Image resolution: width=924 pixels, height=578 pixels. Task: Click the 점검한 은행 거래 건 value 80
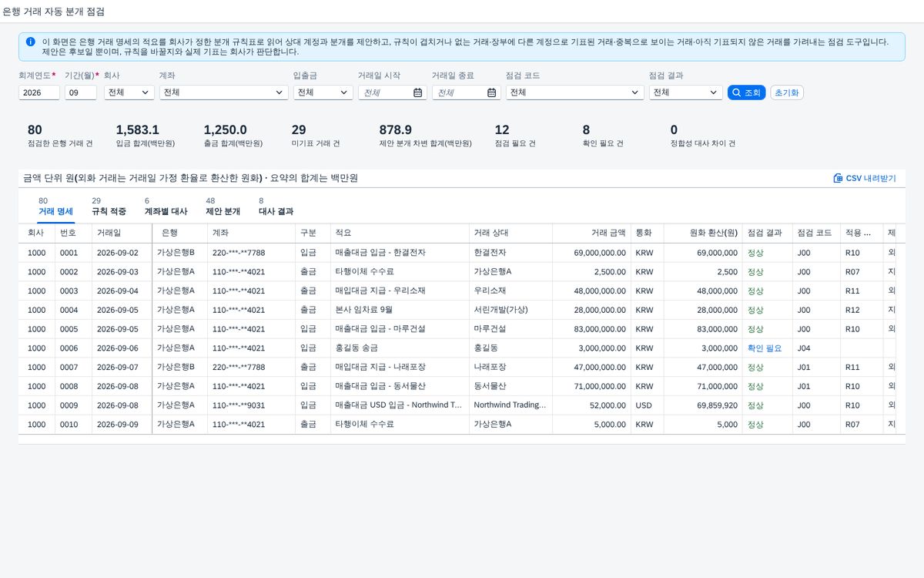tap(35, 130)
